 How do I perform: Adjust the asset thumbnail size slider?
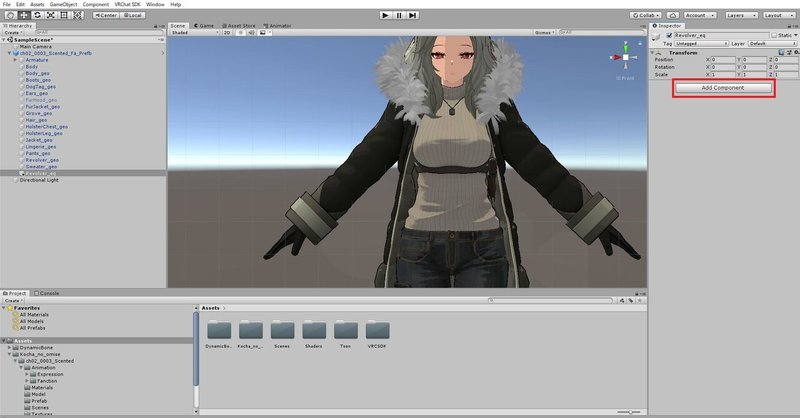tap(630, 412)
